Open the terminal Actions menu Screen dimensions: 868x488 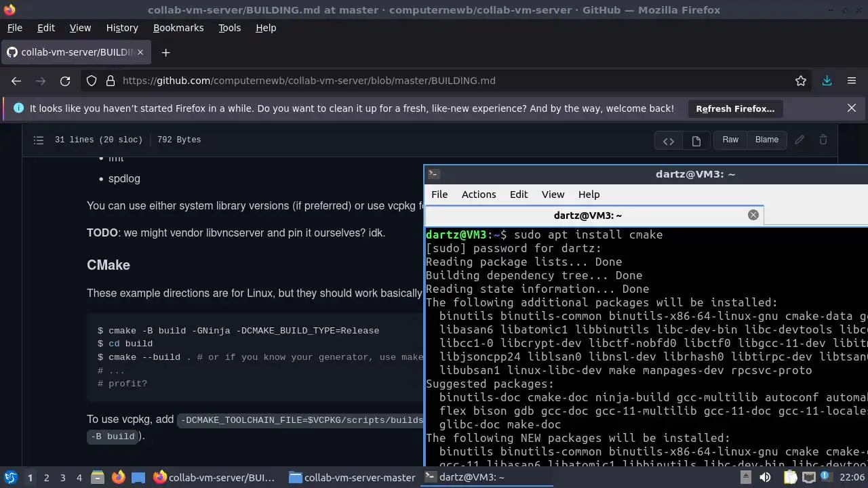point(479,195)
